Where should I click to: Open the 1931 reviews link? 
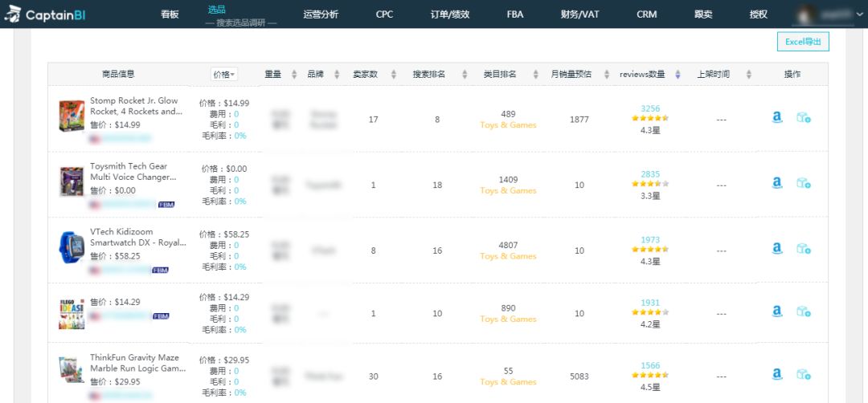[x=650, y=303]
